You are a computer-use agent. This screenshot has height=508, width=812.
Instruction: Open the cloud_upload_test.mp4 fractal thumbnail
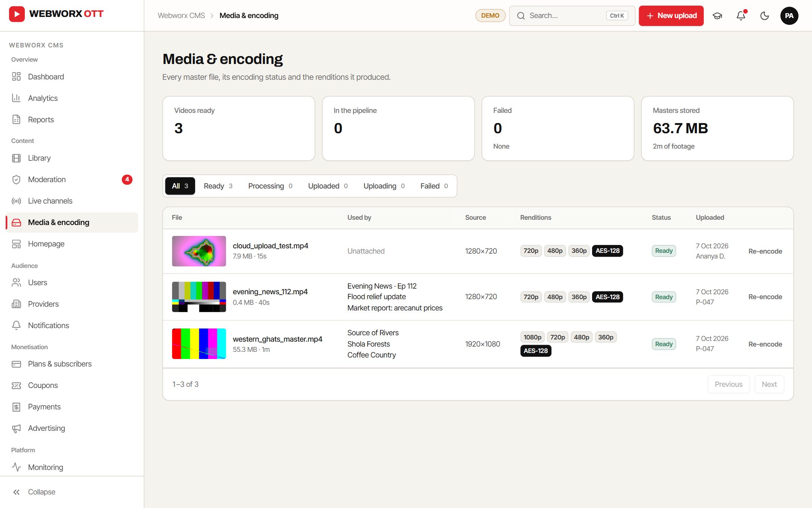[199, 251]
